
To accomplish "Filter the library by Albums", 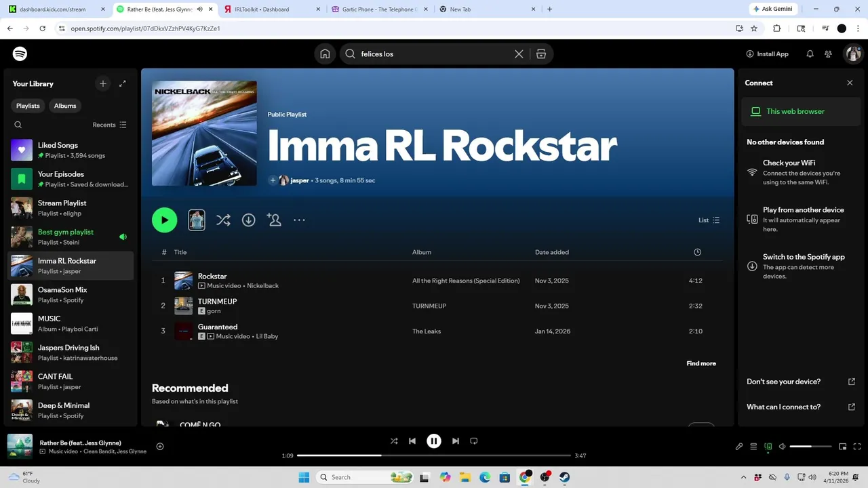I will (x=65, y=106).
